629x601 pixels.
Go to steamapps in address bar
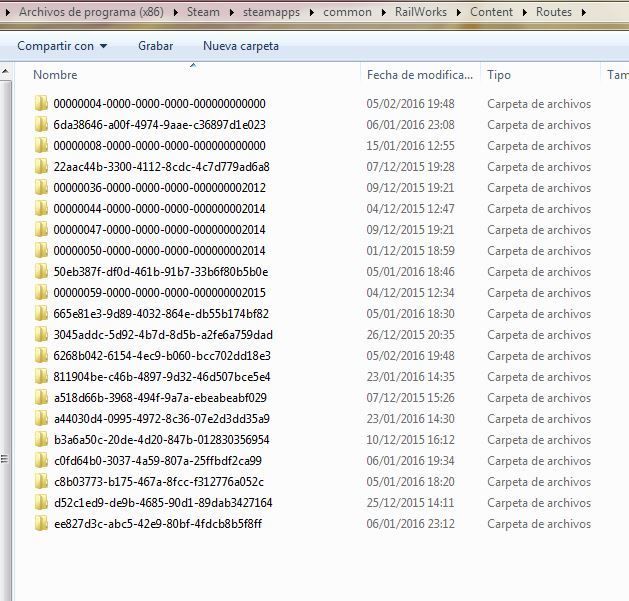tap(272, 12)
